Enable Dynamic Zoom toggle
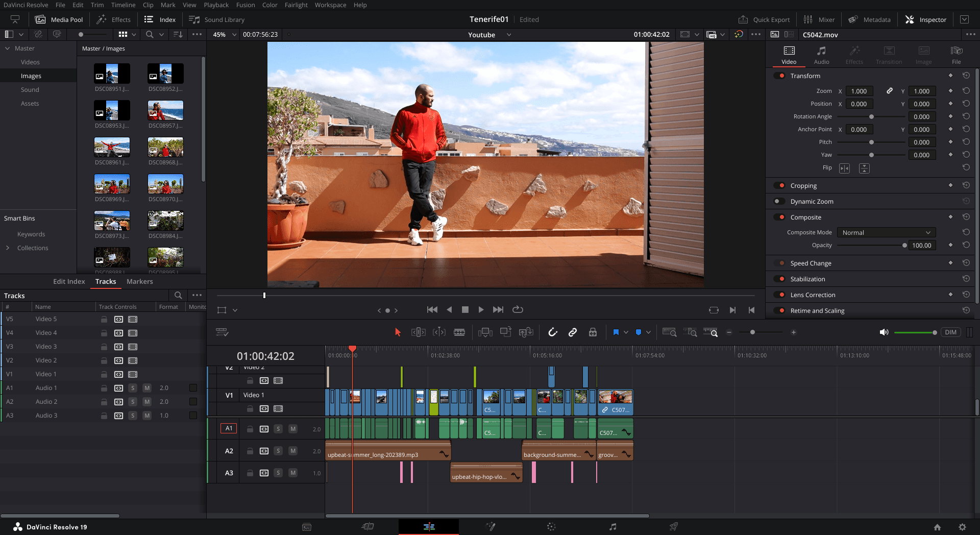The height and width of the screenshot is (535, 980). [x=779, y=202]
